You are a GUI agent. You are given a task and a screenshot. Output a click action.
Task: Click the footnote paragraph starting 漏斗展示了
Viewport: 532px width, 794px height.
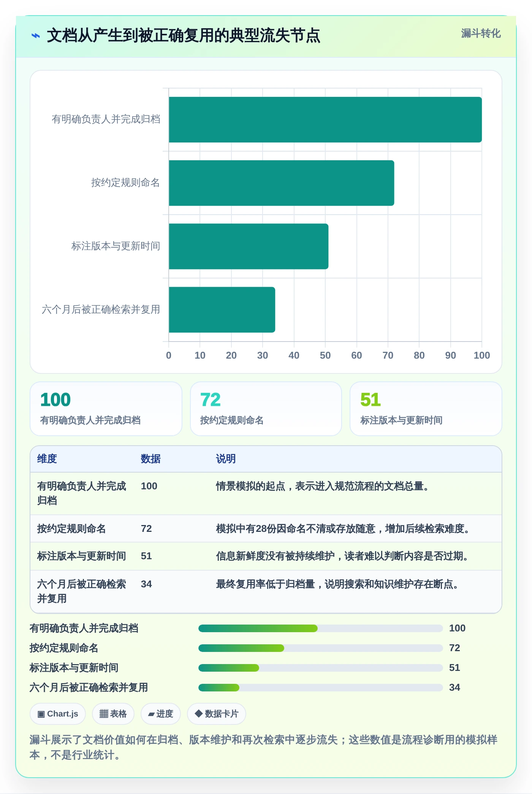pos(264,747)
